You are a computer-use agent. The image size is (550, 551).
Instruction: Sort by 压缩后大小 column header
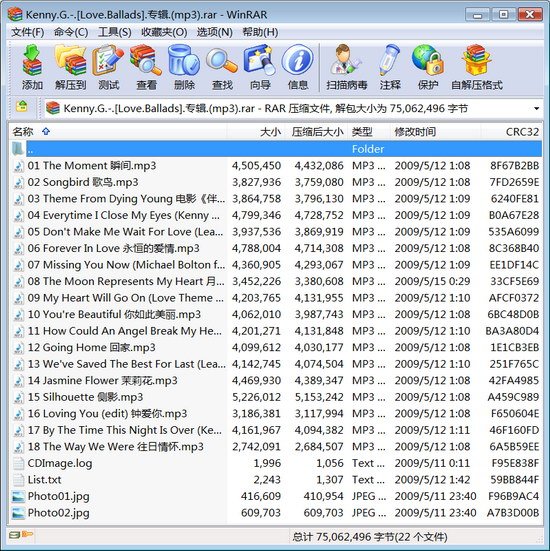coord(316,132)
